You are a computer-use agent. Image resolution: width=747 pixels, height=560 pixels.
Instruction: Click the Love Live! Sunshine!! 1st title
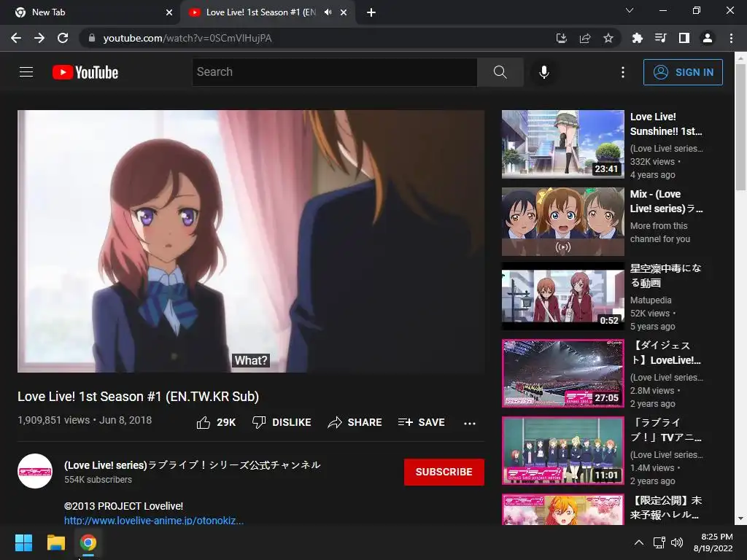(x=666, y=124)
